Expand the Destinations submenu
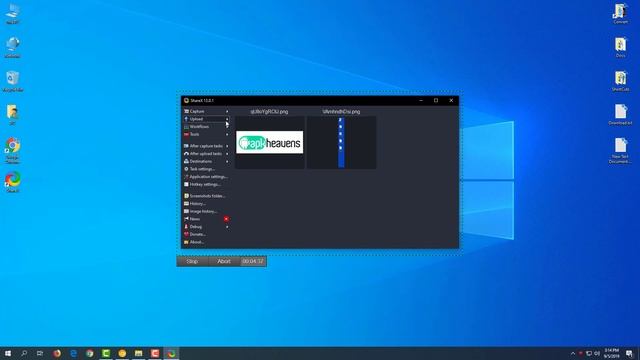The height and width of the screenshot is (360, 640). [x=206, y=161]
